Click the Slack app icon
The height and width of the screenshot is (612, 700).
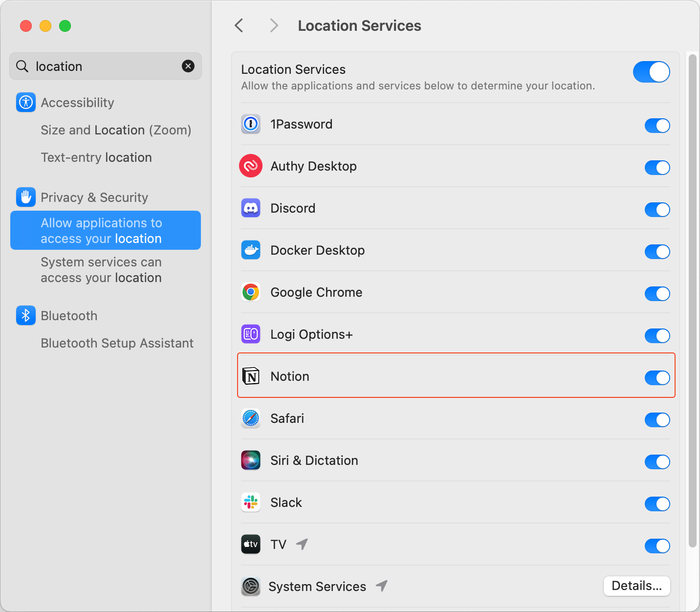click(x=251, y=503)
